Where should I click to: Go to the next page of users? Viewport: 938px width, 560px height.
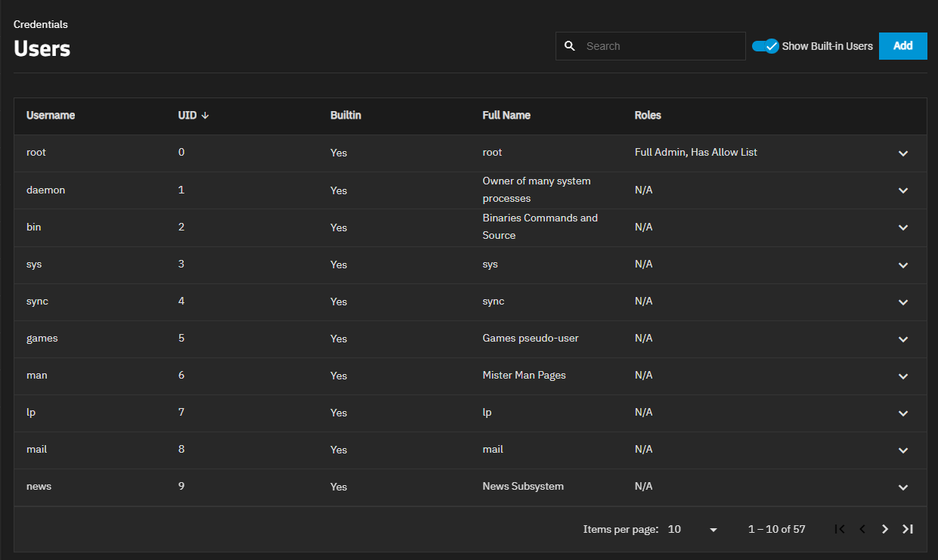coord(885,529)
